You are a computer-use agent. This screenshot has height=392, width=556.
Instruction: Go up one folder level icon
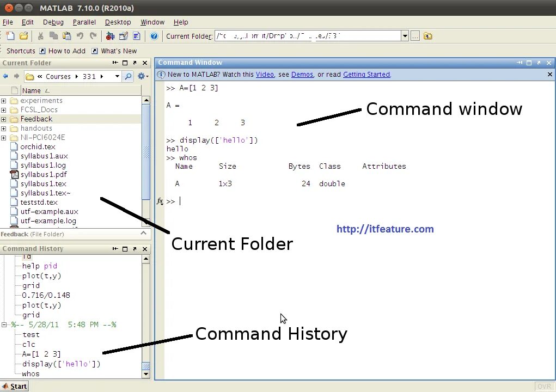pyautogui.click(x=428, y=36)
